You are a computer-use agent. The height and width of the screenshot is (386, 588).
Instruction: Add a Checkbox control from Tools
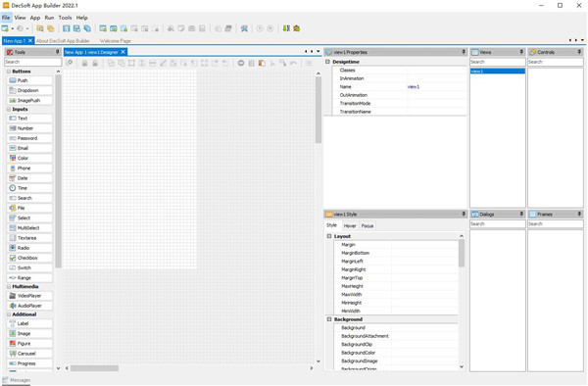coord(29,258)
